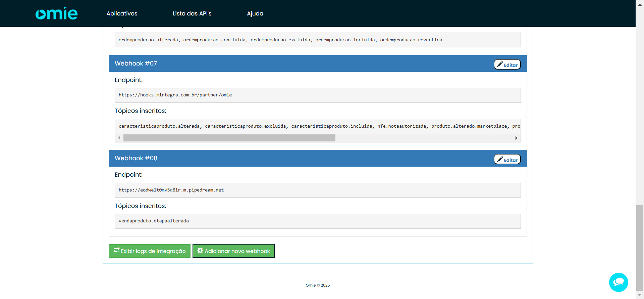Click the hooks.mintegra.com.br endpoint field
This screenshot has width=644, height=299.
coord(318,95)
